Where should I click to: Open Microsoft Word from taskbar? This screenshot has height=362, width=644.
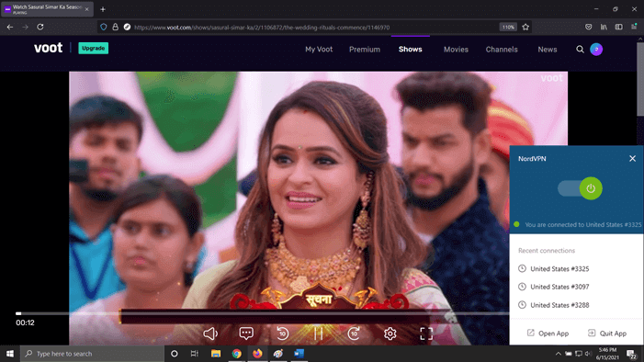click(299, 354)
